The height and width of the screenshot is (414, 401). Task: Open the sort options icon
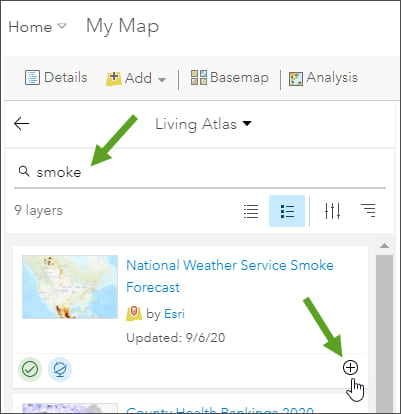click(368, 211)
